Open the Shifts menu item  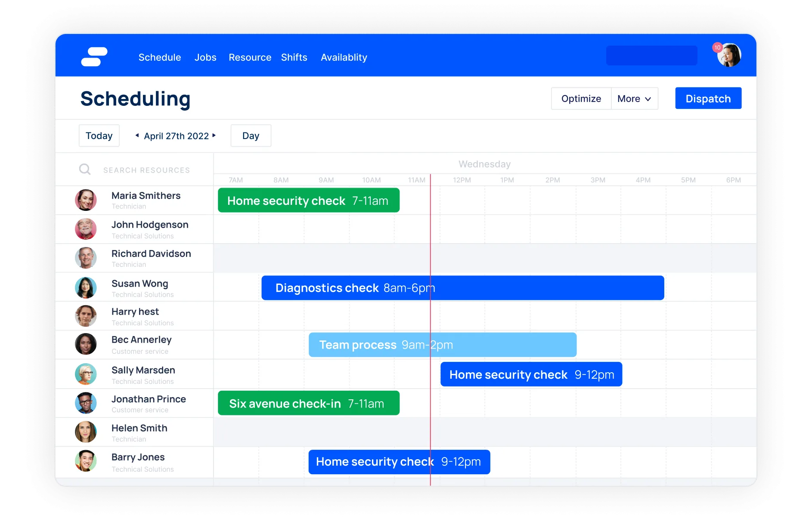click(x=294, y=57)
